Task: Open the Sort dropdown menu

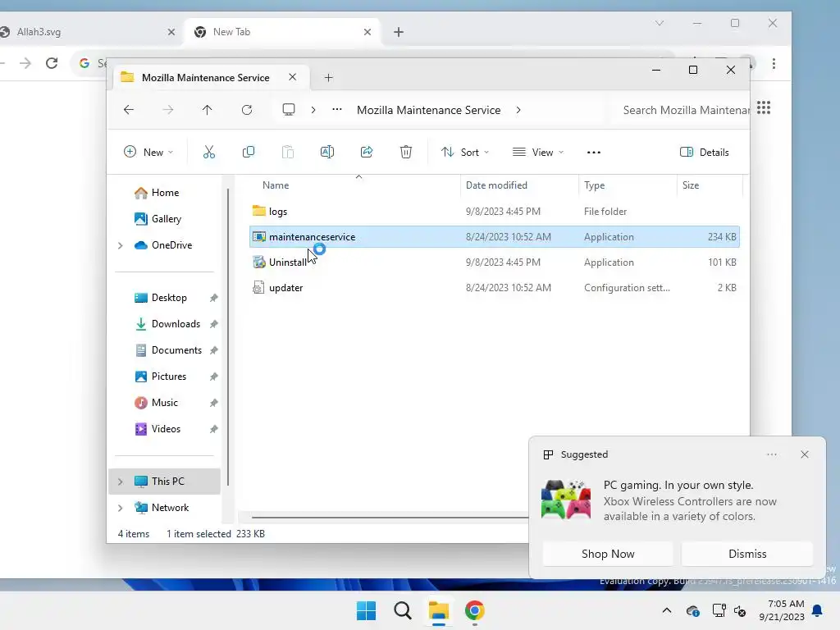Action: tap(464, 152)
